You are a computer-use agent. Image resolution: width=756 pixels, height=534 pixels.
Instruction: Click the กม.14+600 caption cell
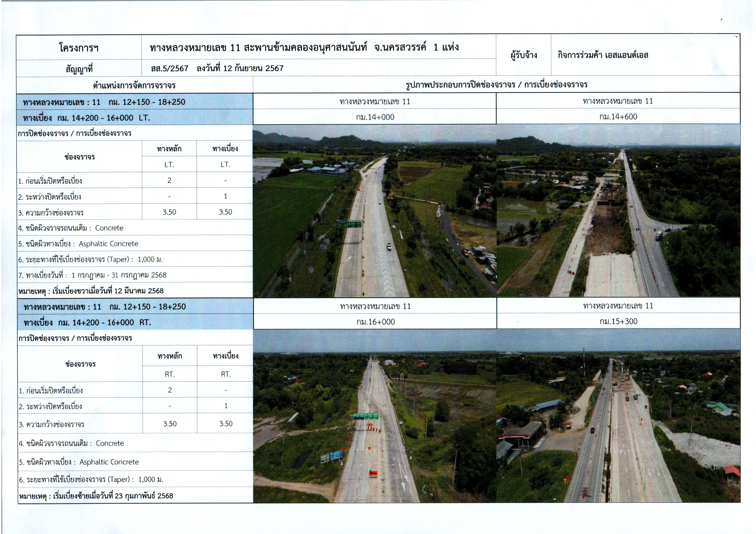click(618, 117)
